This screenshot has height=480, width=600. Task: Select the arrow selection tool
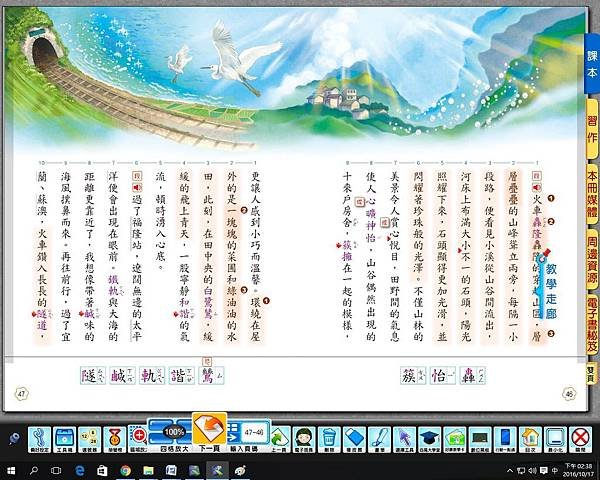tap(404, 439)
